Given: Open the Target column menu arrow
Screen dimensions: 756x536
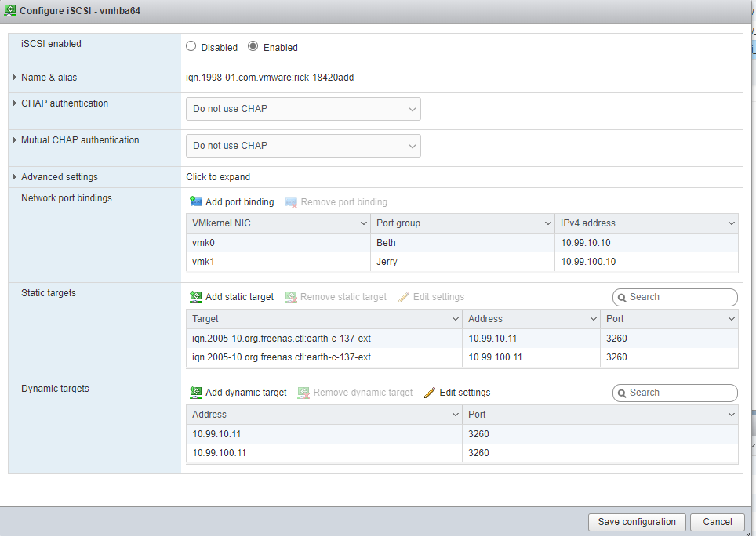Looking at the screenshot, I should tap(455, 319).
